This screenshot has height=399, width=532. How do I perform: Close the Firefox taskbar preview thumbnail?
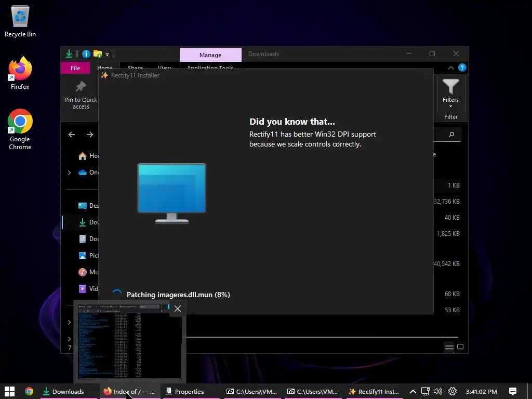point(178,309)
